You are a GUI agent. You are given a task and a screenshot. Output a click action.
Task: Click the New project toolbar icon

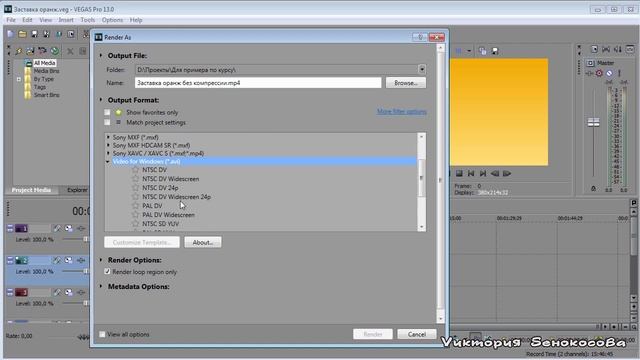[11, 34]
